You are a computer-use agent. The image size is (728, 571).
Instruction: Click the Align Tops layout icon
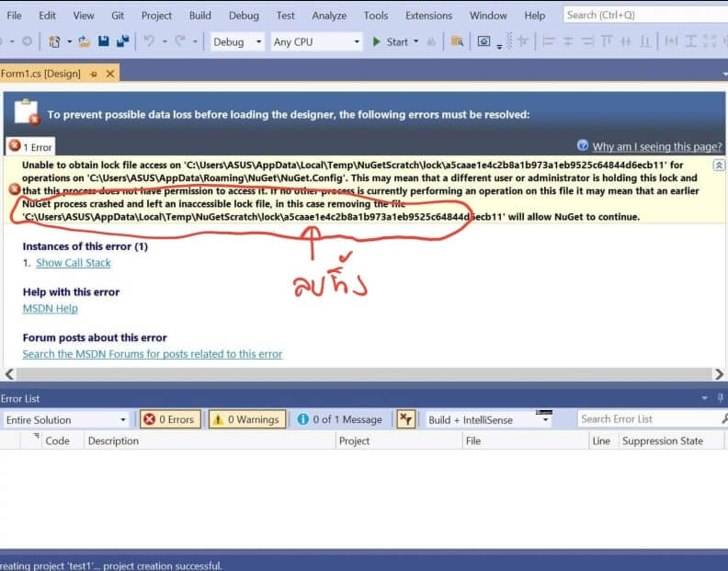tap(607, 41)
